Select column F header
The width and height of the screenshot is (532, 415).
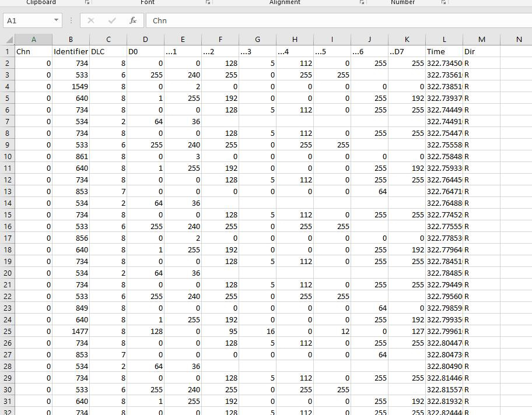[220, 40]
